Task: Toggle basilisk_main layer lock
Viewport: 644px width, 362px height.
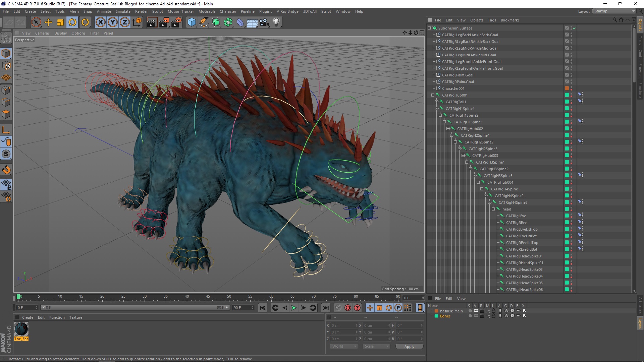Action: 494,311
